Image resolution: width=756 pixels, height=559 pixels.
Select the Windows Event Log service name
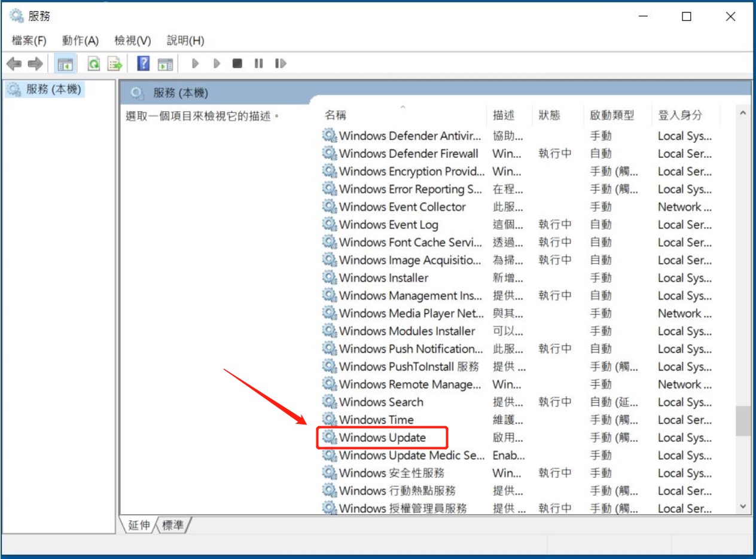coord(389,225)
